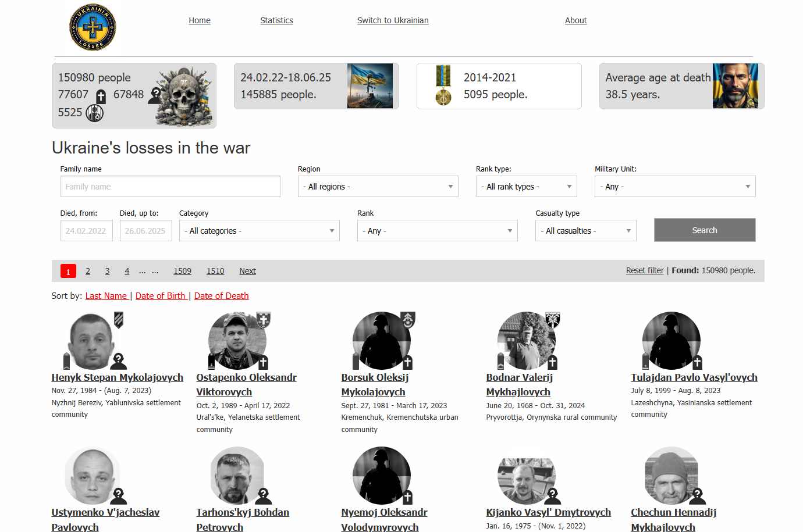Click cross icon on Ostapenko Oleksandr's photo
This screenshot has width=803, height=532.
pos(263,362)
